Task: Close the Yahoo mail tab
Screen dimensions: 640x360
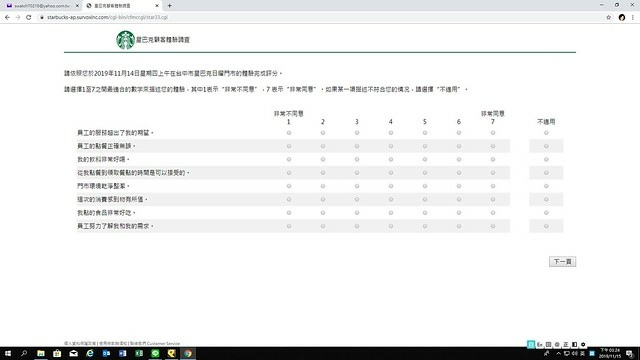Action: pyautogui.click(x=77, y=6)
